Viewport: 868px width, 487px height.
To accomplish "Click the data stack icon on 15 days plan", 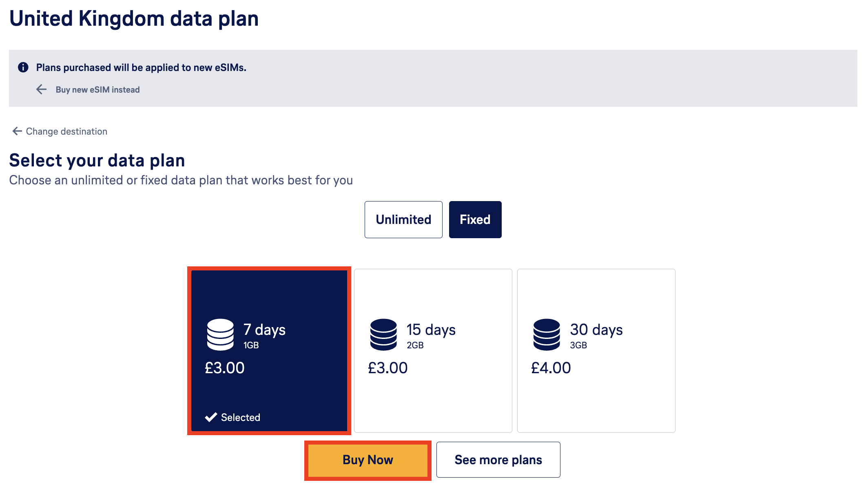I will 383,334.
